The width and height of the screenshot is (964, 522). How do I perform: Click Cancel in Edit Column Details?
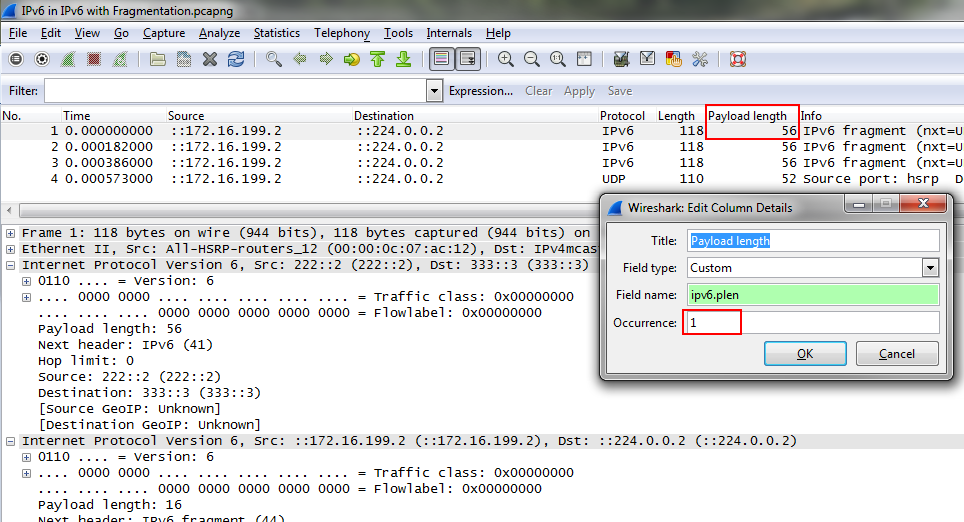click(897, 354)
